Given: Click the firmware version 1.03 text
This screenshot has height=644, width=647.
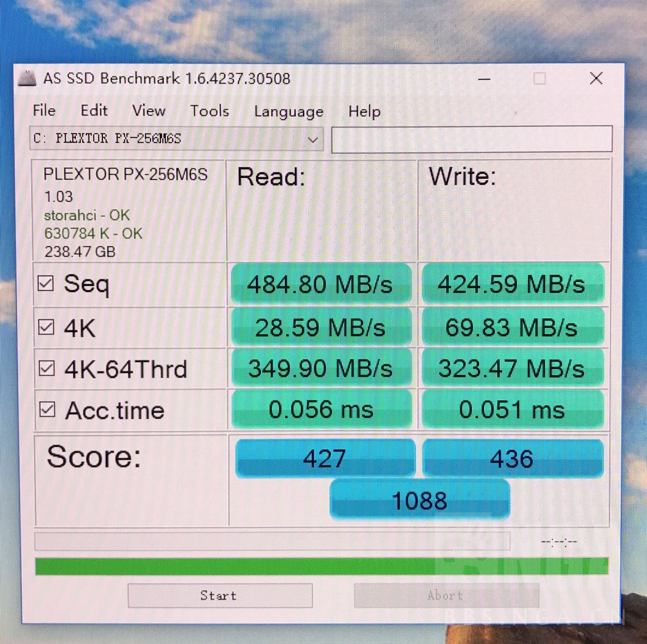Looking at the screenshot, I should click(x=58, y=196).
